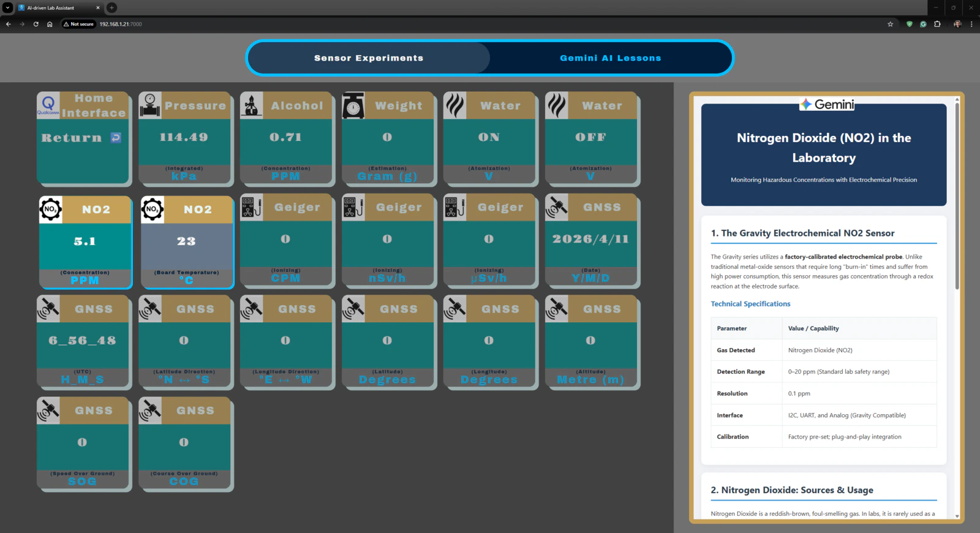Click satellite icon on GNSS Date card
The width and height of the screenshot is (980, 533).
click(x=557, y=207)
